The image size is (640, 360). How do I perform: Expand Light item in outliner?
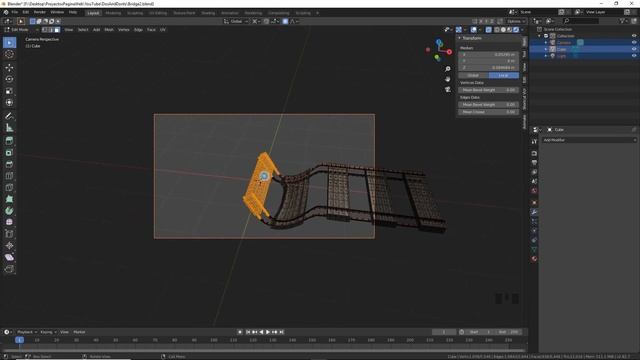pos(546,56)
